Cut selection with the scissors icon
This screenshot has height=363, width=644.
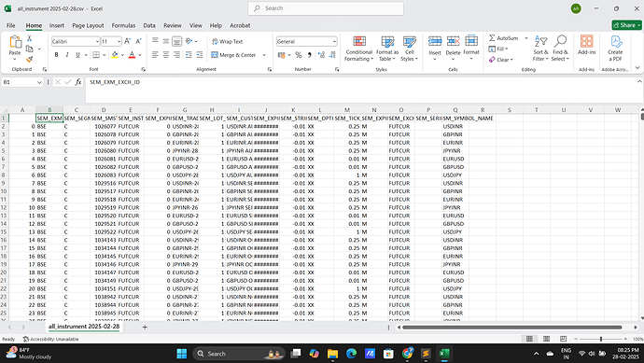29,38
